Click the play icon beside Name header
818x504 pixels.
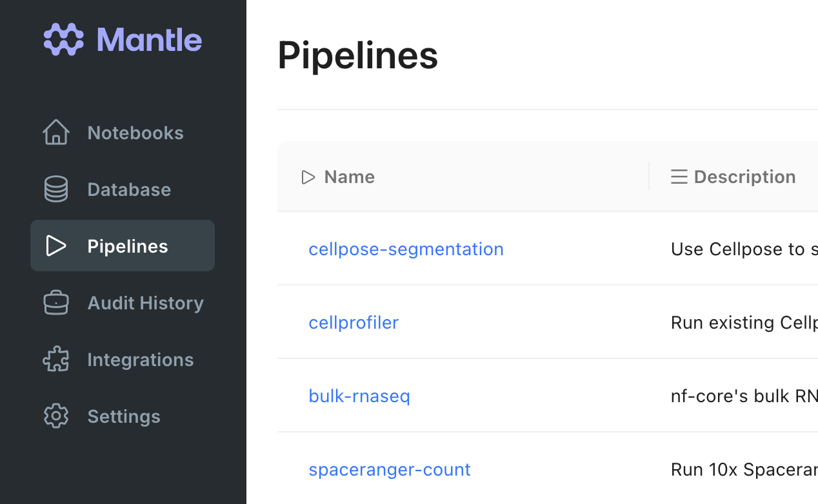click(308, 177)
